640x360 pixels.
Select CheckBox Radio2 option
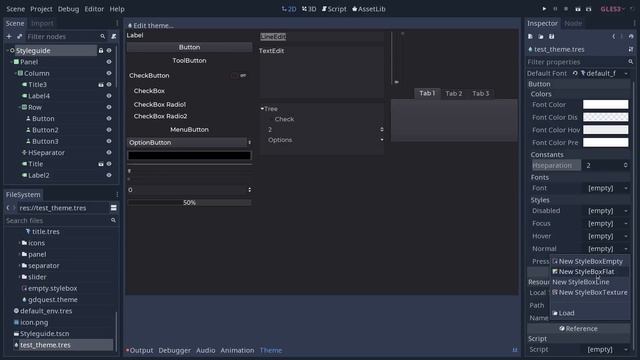[x=160, y=116]
